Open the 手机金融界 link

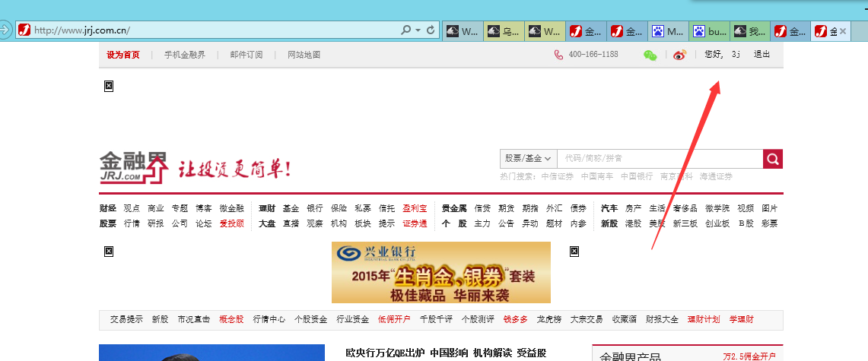click(x=185, y=55)
